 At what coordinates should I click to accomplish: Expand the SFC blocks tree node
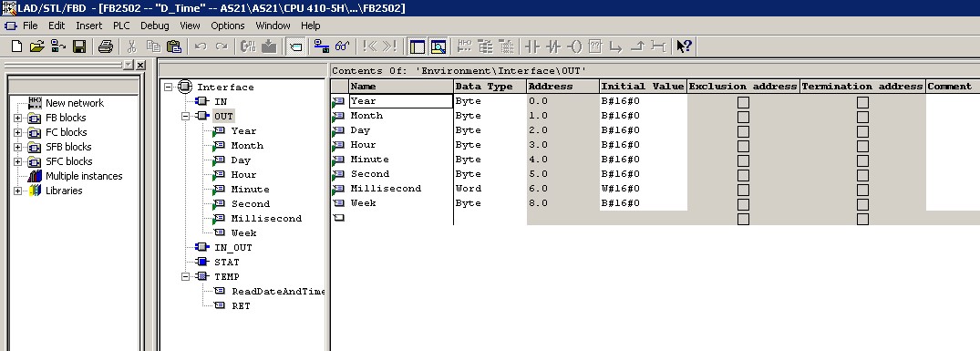(17, 161)
